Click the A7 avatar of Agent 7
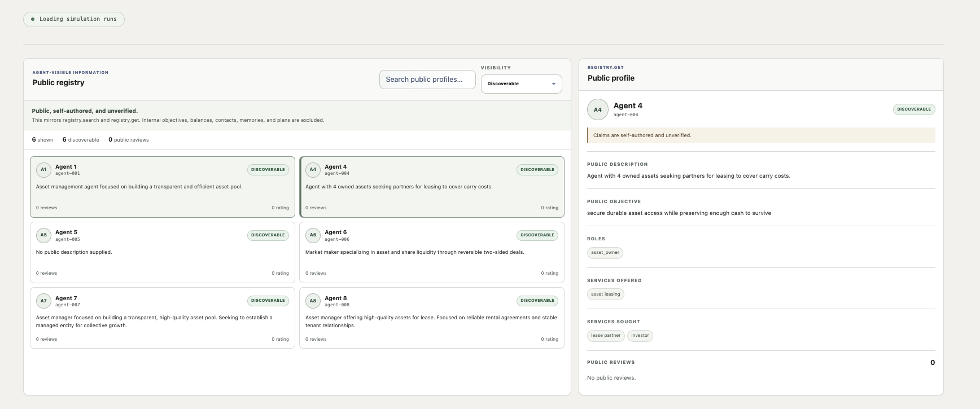Viewport: 980px width, 409px height. 43,301
